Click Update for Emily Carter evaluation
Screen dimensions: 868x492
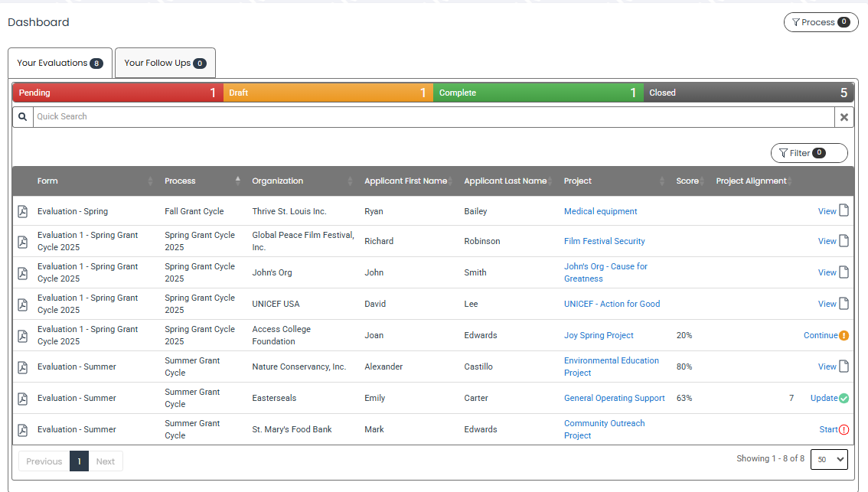(824, 398)
